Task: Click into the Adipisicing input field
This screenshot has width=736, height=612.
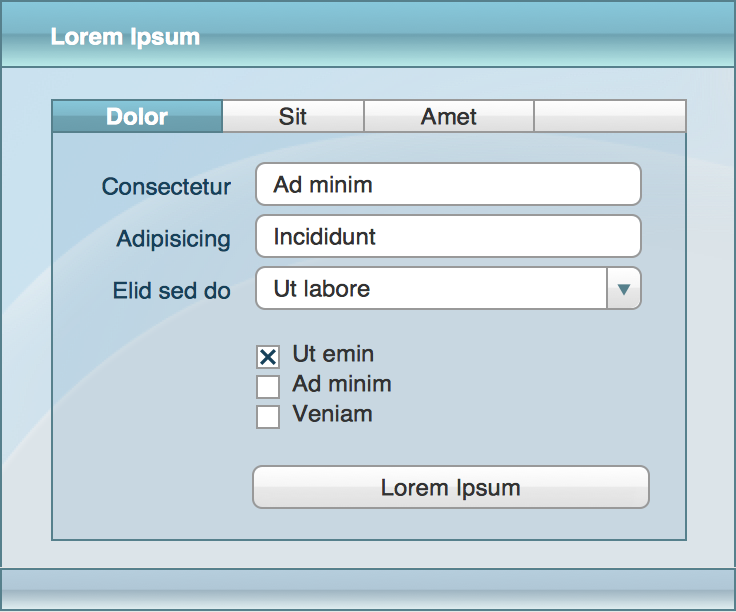Action: [x=448, y=236]
